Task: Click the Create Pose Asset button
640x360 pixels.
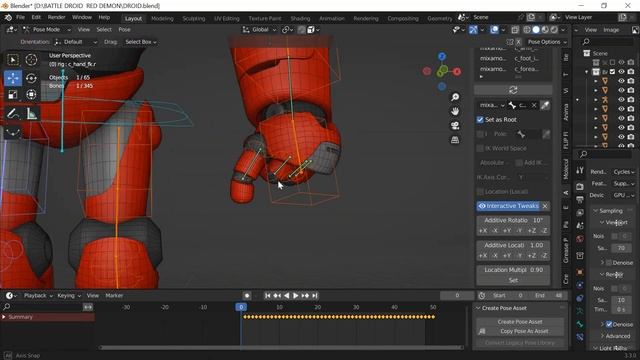Action: [520, 322]
